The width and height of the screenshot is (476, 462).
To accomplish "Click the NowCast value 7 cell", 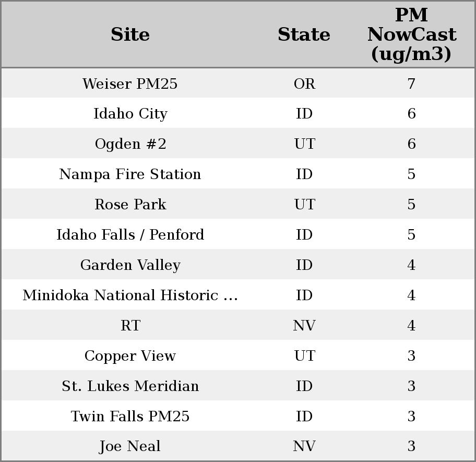I will pos(411,84).
